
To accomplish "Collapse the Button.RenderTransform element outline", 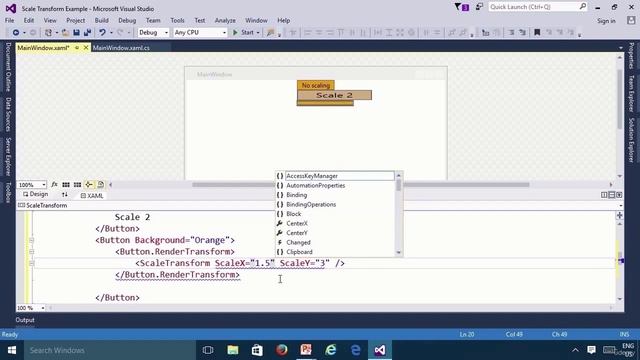I will [31, 252].
